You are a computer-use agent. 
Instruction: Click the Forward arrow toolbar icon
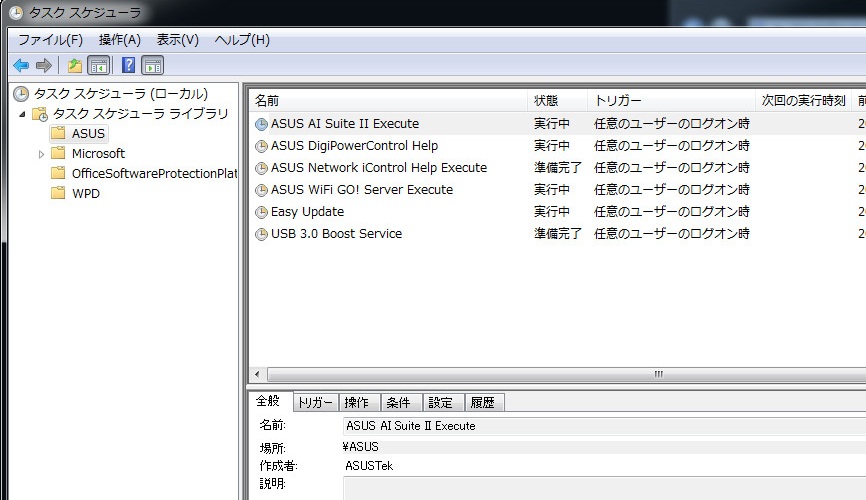(x=44, y=66)
